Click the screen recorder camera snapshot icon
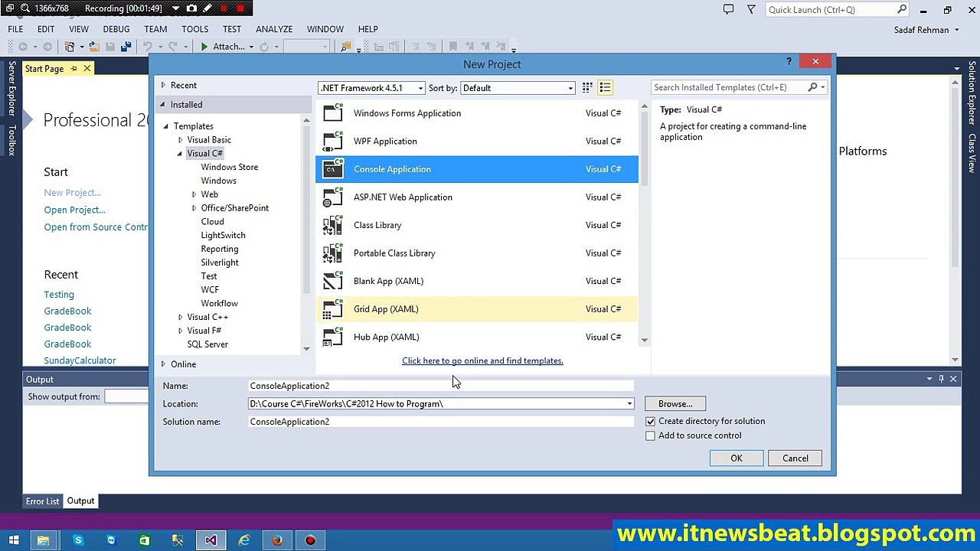The height and width of the screenshot is (551, 980). point(191,8)
